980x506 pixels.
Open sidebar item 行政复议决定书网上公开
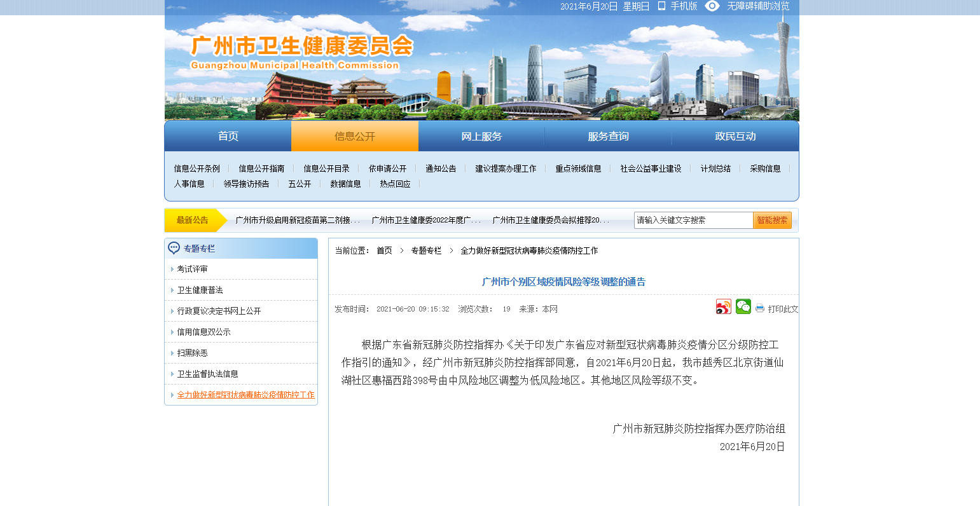click(x=219, y=311)
